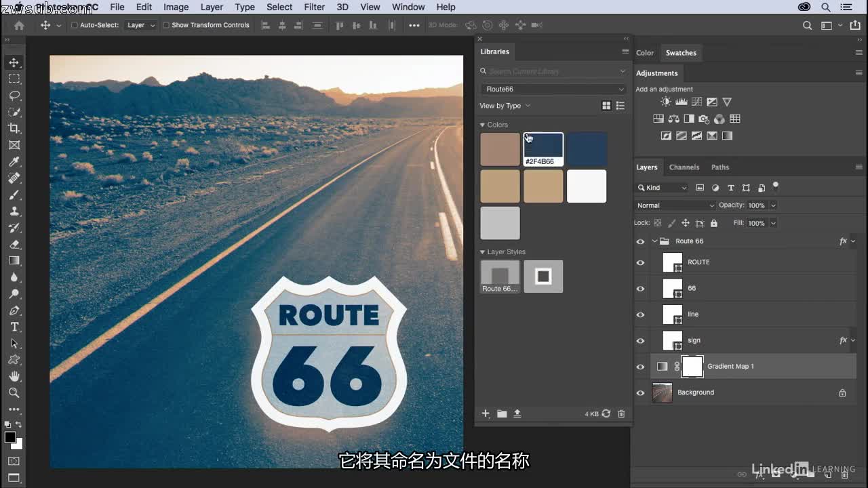Image resolution: width=868 pixels, height=488 pixels.
Task: Select the Crop tool
Action: [x=14, y=128]
